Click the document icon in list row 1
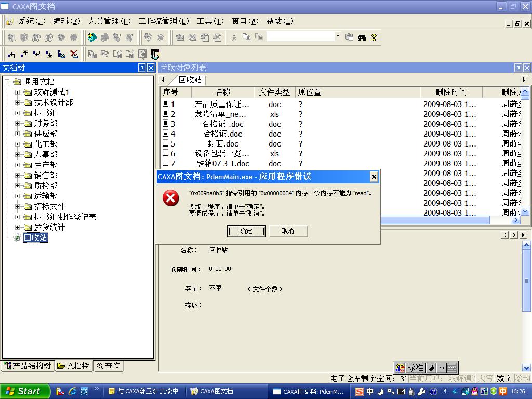Screen dimensions: 532x399 (166, 103)
